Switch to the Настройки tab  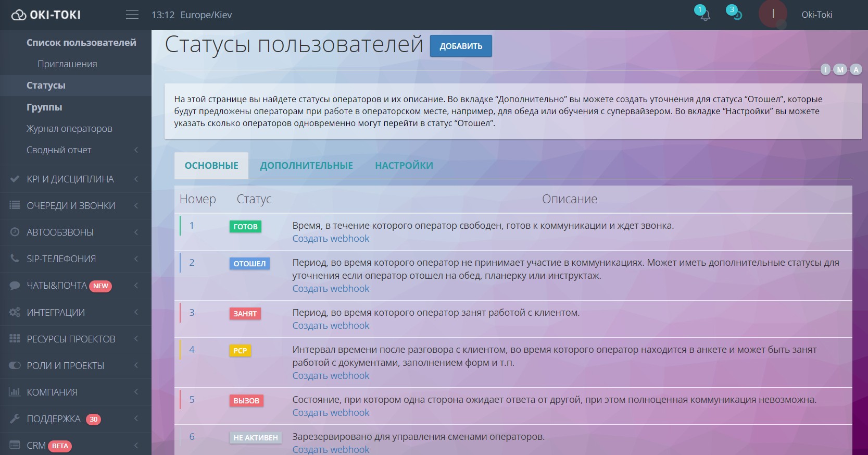pyautogui.click(x=404, y=166)
